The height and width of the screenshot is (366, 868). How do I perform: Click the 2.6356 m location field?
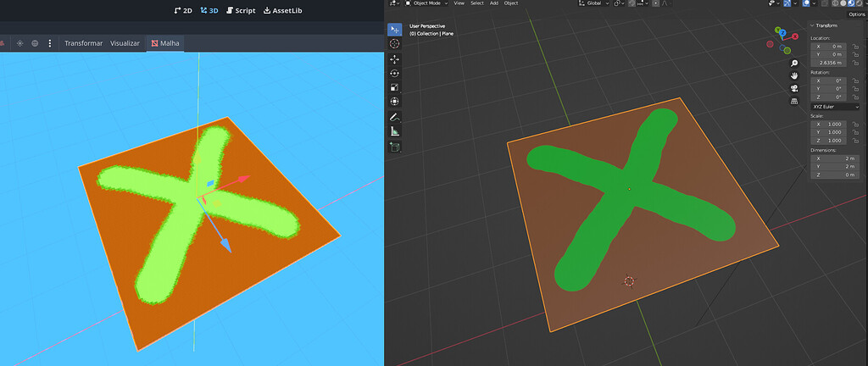tap(828, 63)
